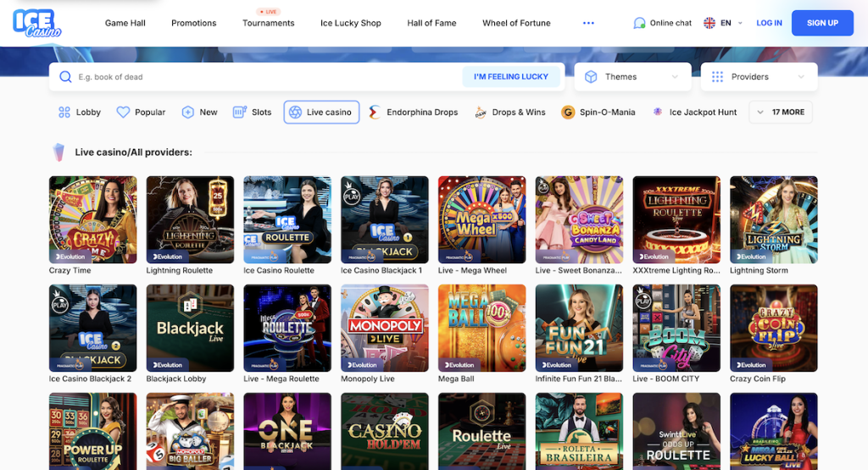Open the Live - BOOM CITY thumbnail

[676, 328]
